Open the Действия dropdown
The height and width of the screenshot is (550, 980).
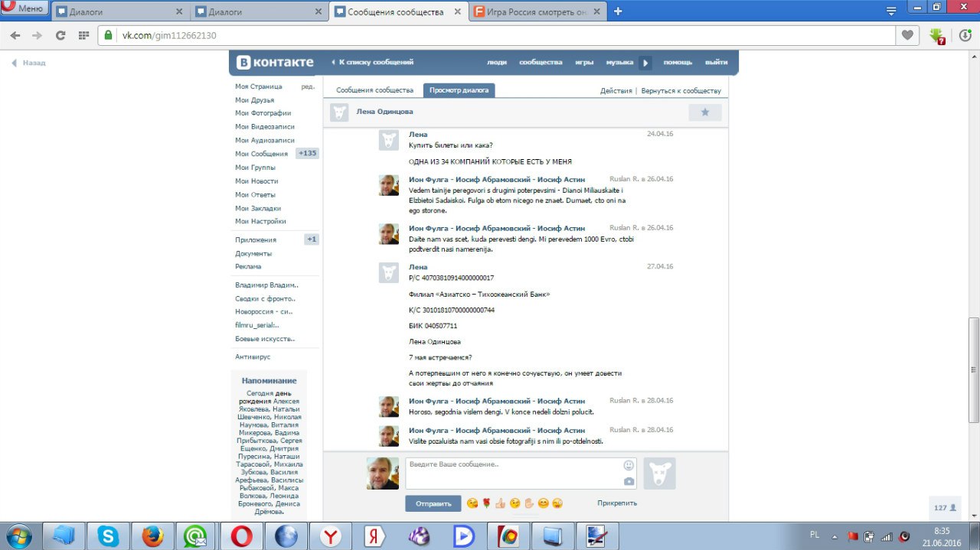616,90
